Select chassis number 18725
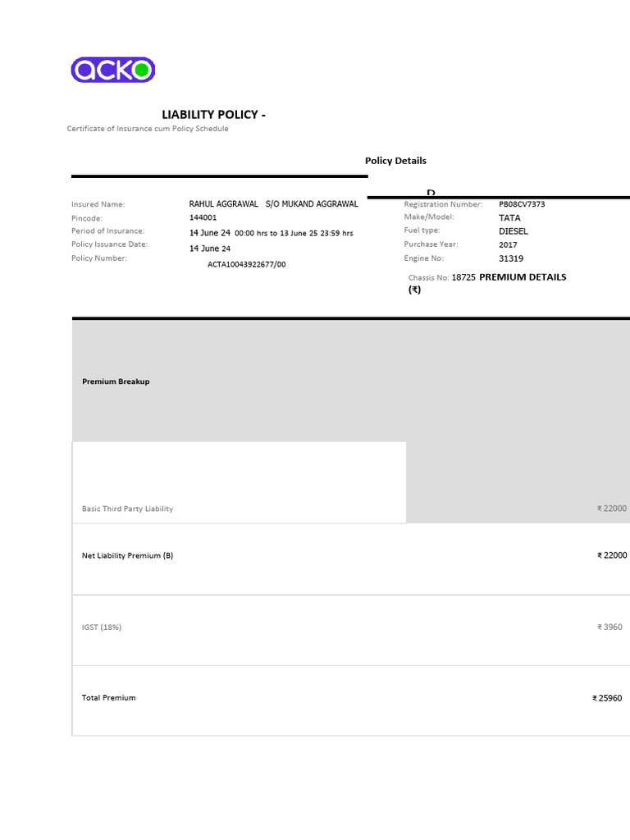This screenshot has width=630, height=840. (x=463, y=277)
